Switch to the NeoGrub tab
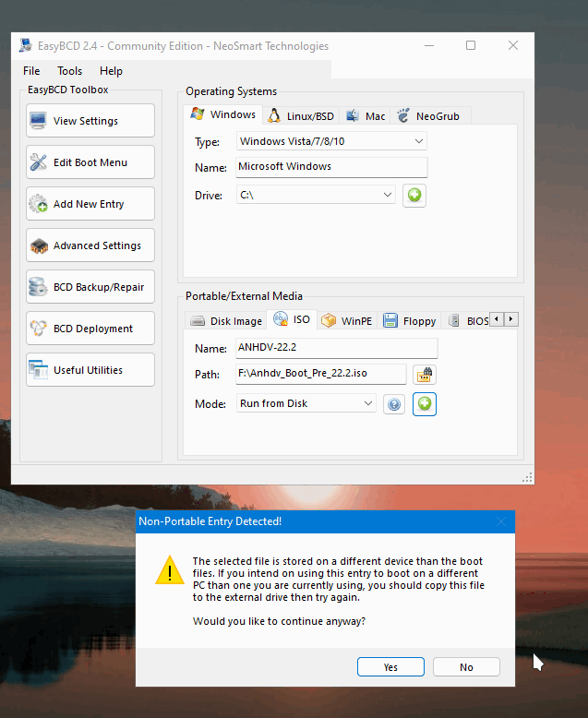Image resolution: width=588 pixels, height=718 pixels. tap(428, 116)
